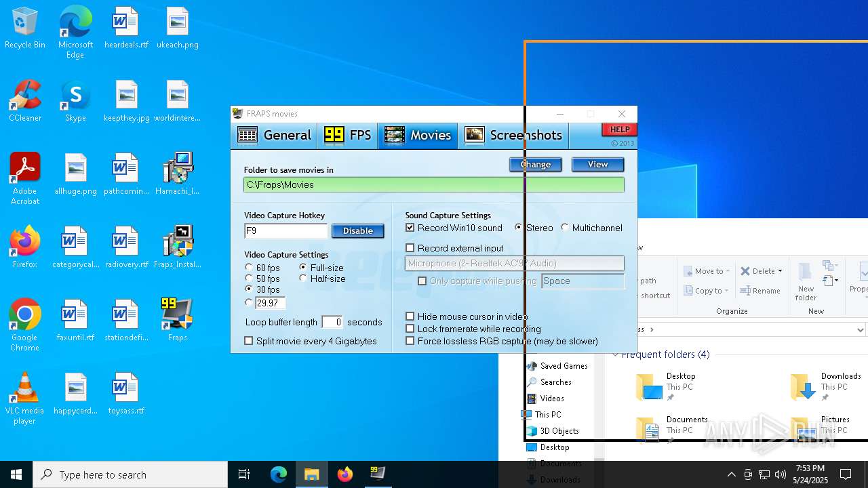Open the Skype desktop shortcut
Image resolution: width=868 pixels, height=488 pixels.
(75, 102)
